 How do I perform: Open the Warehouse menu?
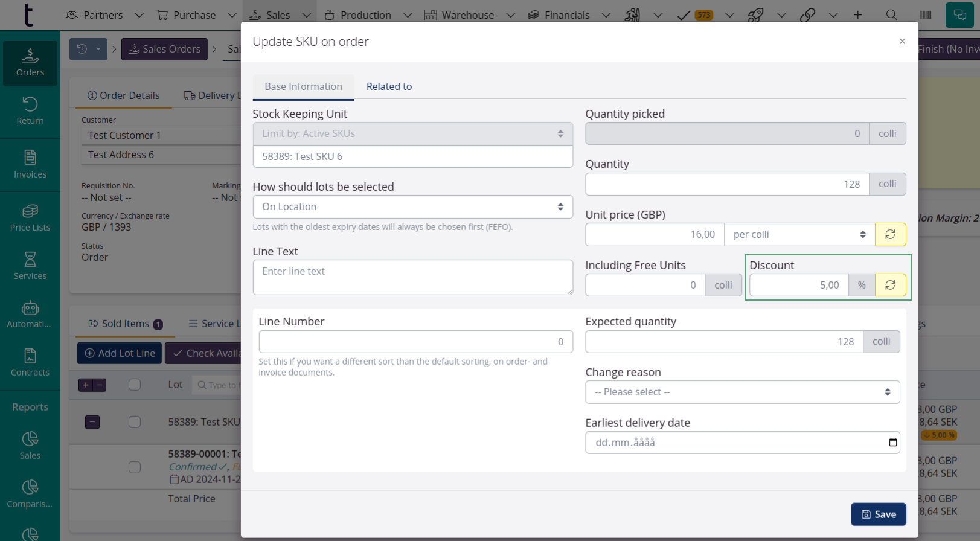click(x=460, y=15)
